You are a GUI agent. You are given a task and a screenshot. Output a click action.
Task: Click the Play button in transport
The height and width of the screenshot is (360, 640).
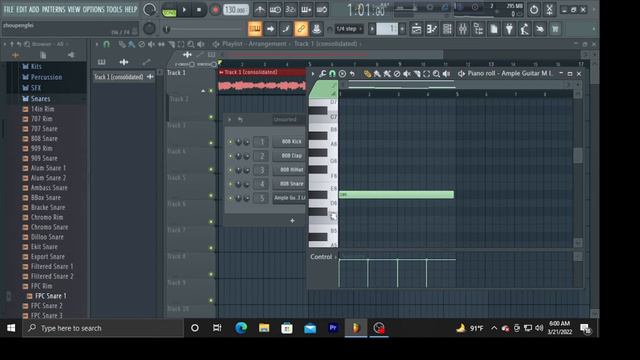pyautogui.click(x=184, y=10)
